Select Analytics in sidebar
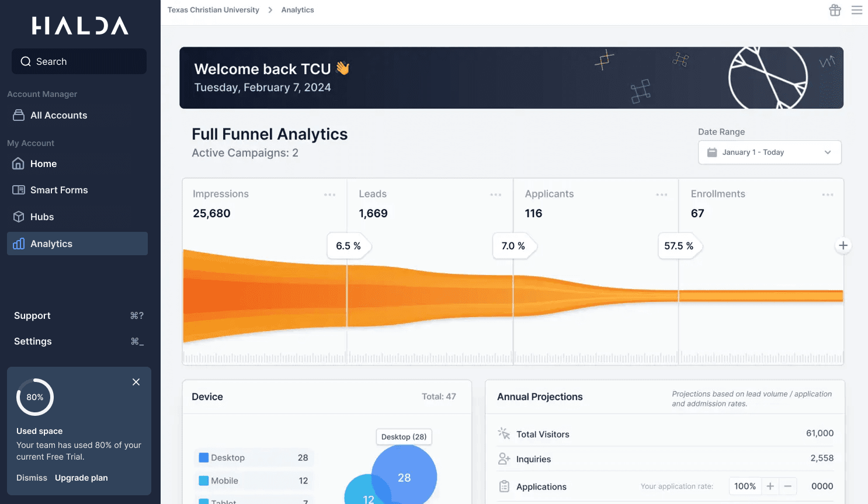Image resolution: width=868 pixels, height=504 pixels. (77, 244)
